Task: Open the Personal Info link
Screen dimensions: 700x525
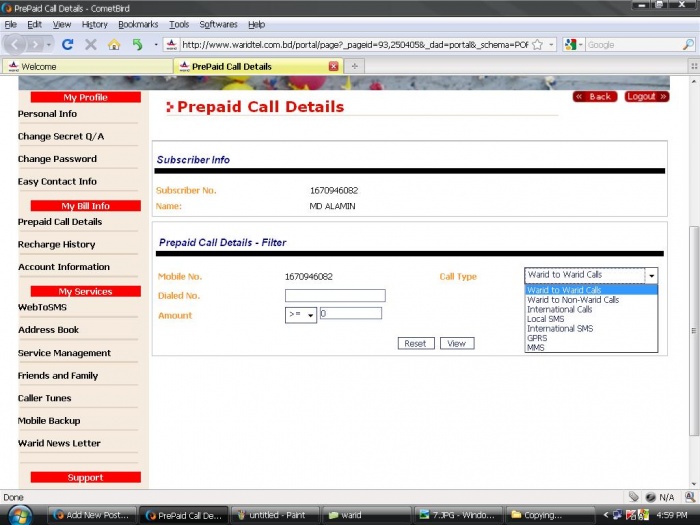Action: (x=47, y=114)
